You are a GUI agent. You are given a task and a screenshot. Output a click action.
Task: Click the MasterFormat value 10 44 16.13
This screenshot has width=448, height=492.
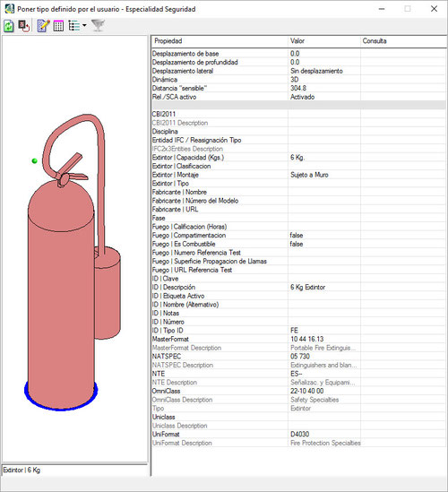coord(306,339)
